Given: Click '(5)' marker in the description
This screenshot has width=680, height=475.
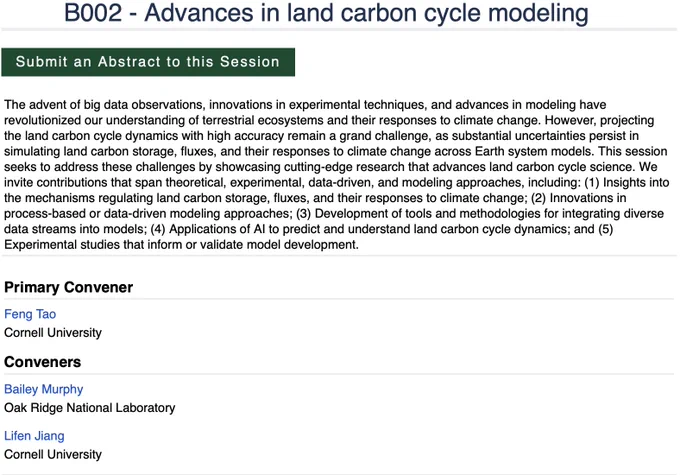Looking at the screenshot, I should [605, 229].
